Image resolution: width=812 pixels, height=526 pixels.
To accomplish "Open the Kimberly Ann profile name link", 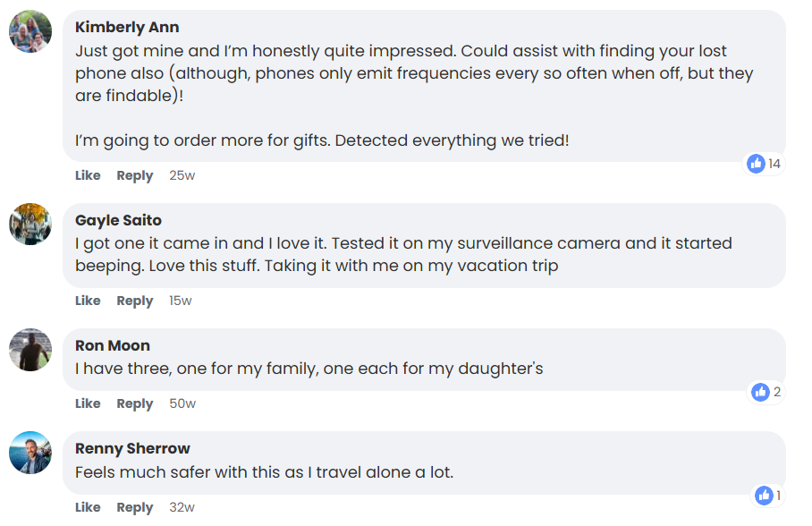I will 127,28.
